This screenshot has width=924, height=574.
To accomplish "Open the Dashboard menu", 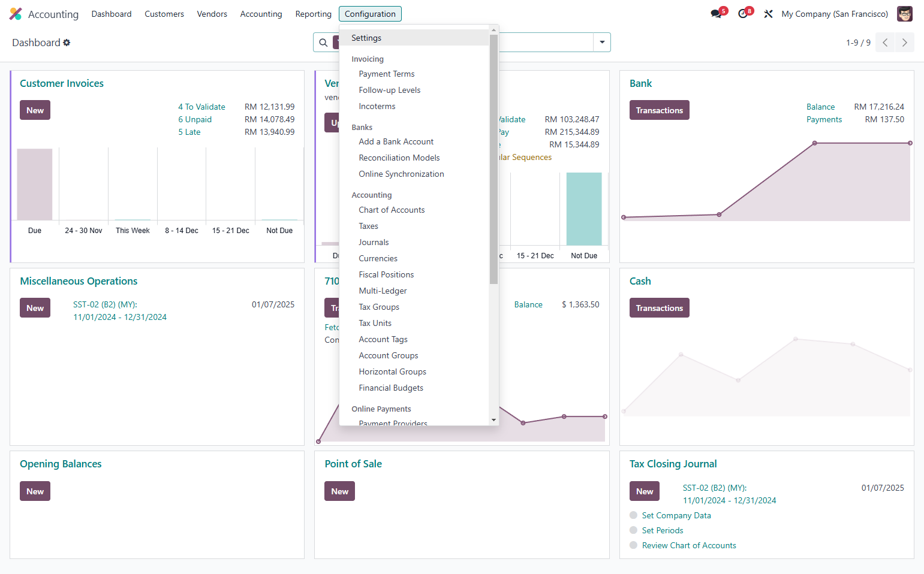I will pos(112,14).
